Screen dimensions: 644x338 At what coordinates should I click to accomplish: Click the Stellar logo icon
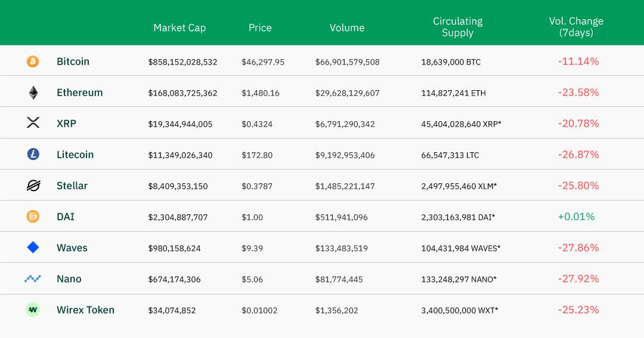[x=33, y=186]
